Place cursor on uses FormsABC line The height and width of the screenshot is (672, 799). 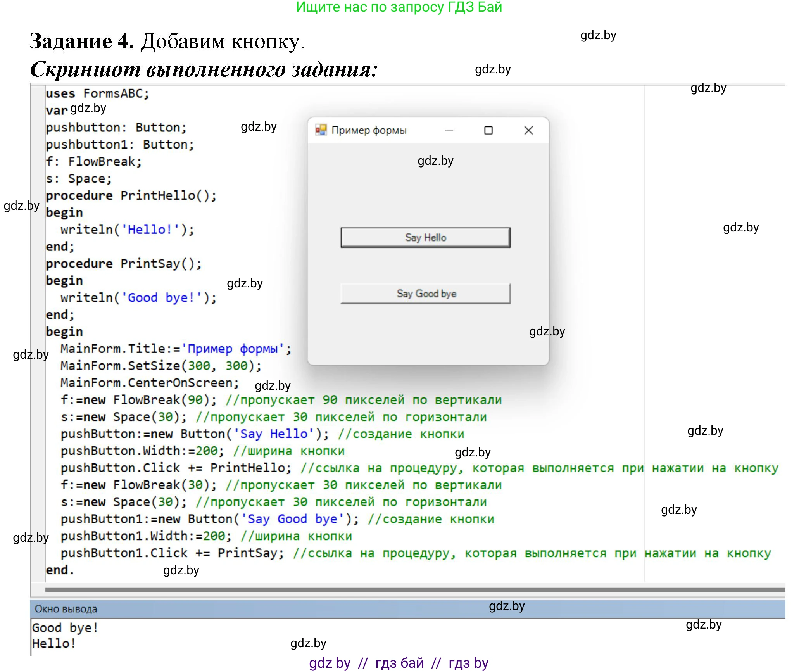pos(97,93)
